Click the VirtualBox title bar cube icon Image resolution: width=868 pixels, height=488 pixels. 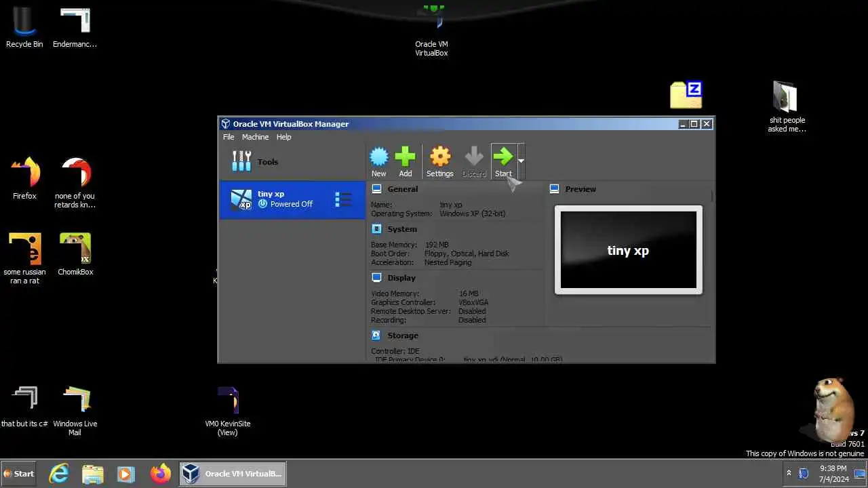tap(226, 124)
